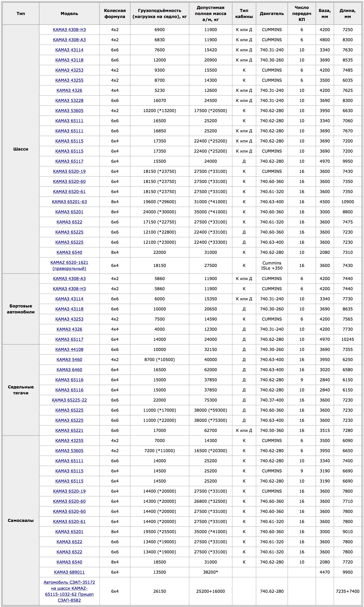The width and height of the screenshot is (364, 607).
Task: Select the 'Шасси' type cell
Action: click(21, 149)
